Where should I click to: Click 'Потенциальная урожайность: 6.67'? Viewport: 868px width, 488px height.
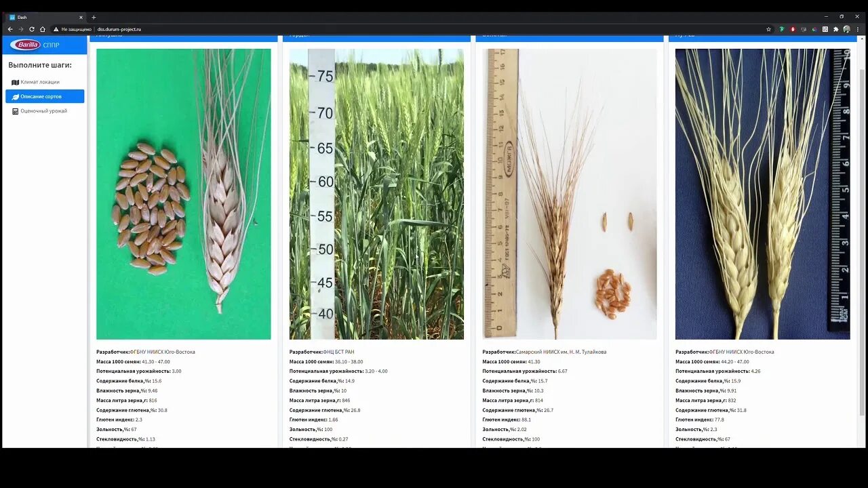click(525, 371)
